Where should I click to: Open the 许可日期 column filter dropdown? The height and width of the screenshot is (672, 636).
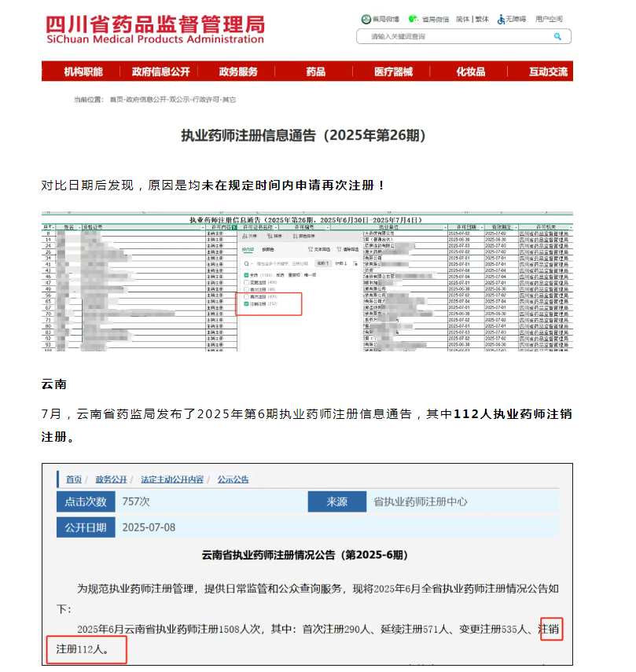[x=481, y=227]
